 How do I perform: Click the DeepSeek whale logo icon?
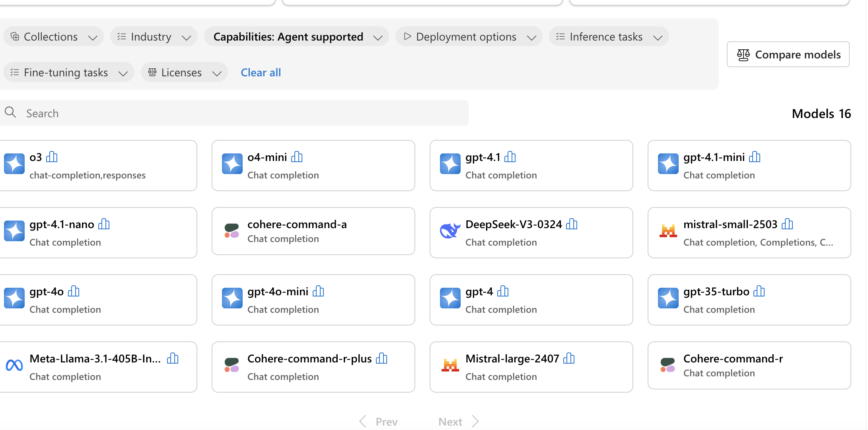point(450,231)
